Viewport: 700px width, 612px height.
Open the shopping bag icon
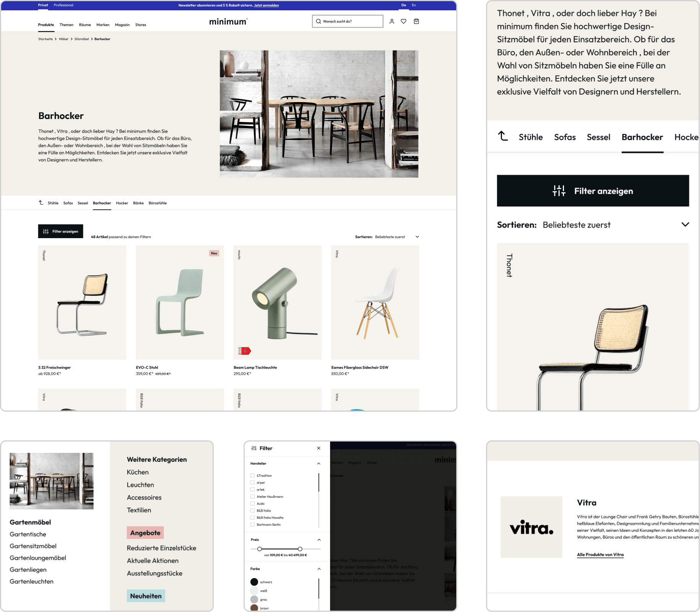[416, 21]
